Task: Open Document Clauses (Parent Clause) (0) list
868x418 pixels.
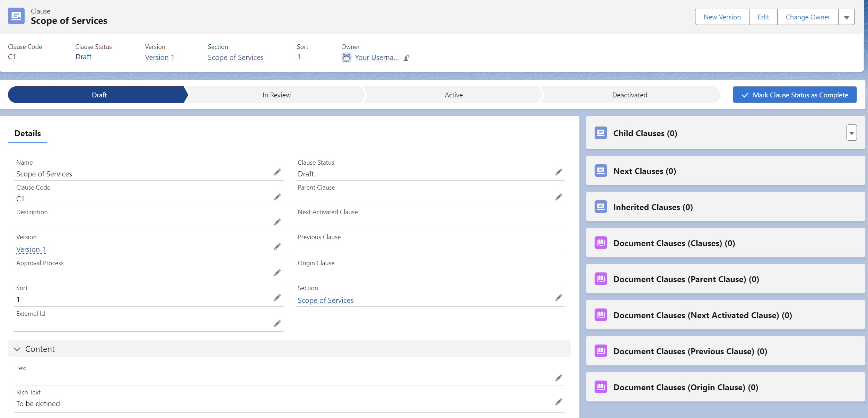Action: tap(686, 279)
